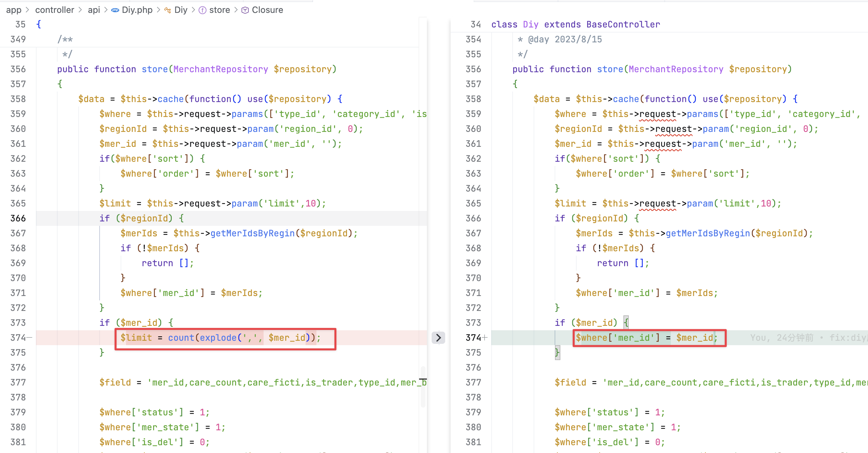Screen dimensions: 868x453
Task: Select the store breadcrumb item
Action: pyautogui.click(x=220, y=10)
